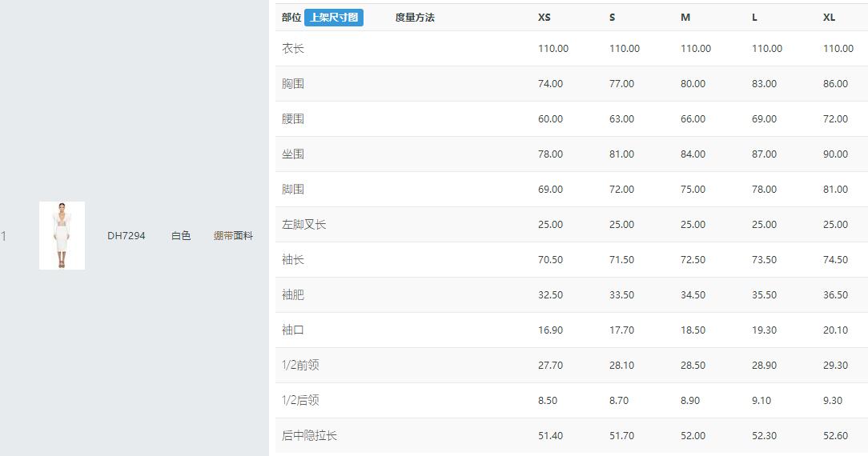Click the 袖肥 XS value 32.50
868x456 pixels.
click(550, 294)
